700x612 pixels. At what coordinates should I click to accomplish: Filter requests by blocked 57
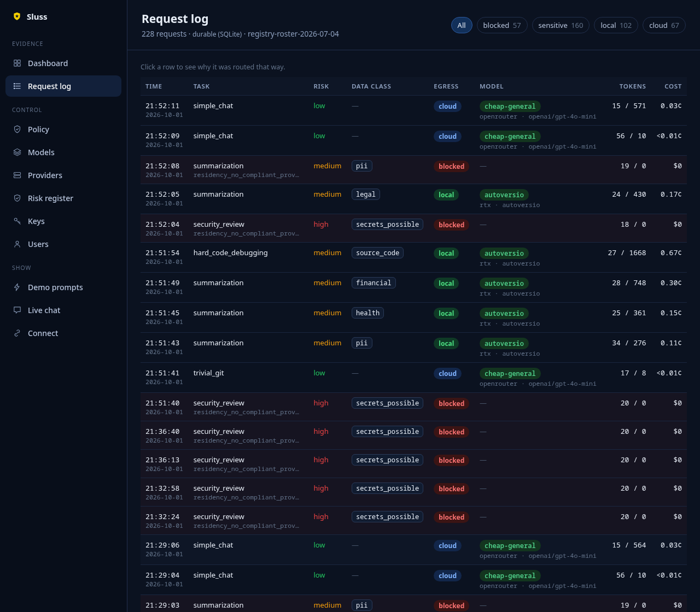point(502,25)
